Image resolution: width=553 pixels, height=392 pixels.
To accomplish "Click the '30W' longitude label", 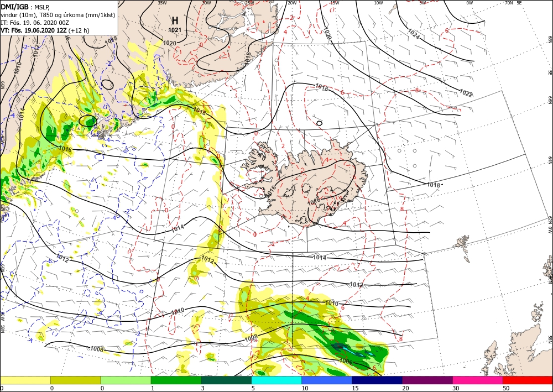I will coord(206,3).
